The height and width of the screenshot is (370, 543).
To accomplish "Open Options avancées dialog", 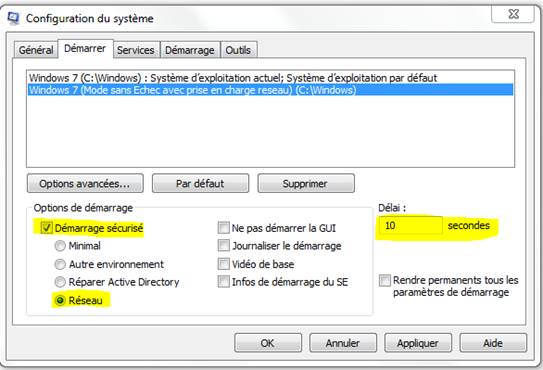I will pos(85,183).
